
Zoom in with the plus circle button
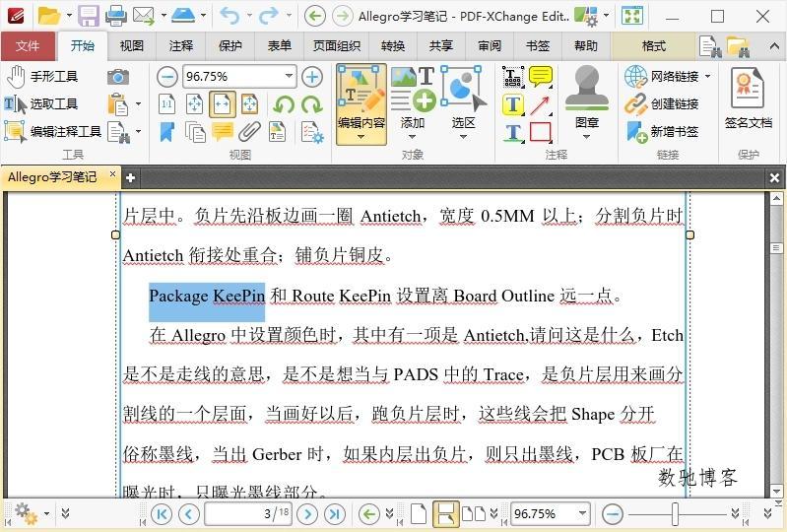(312, 77)
